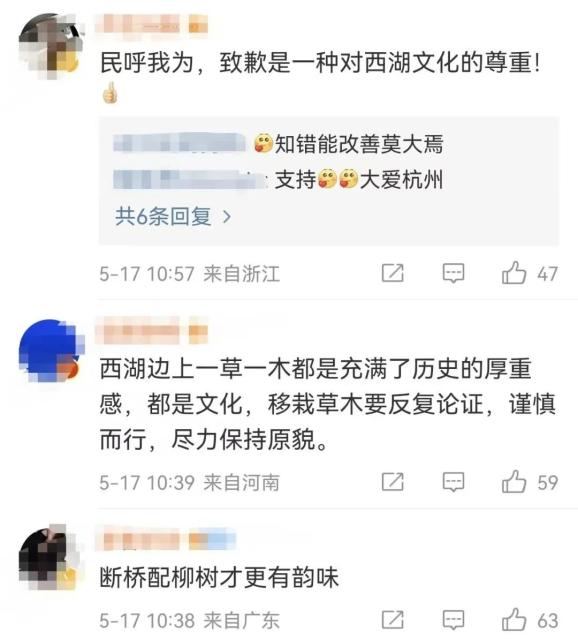Viewport: 578px width, 639px height.
Task: Share the comment posted at 10:38 from 广东
Action: coord(393,620)
